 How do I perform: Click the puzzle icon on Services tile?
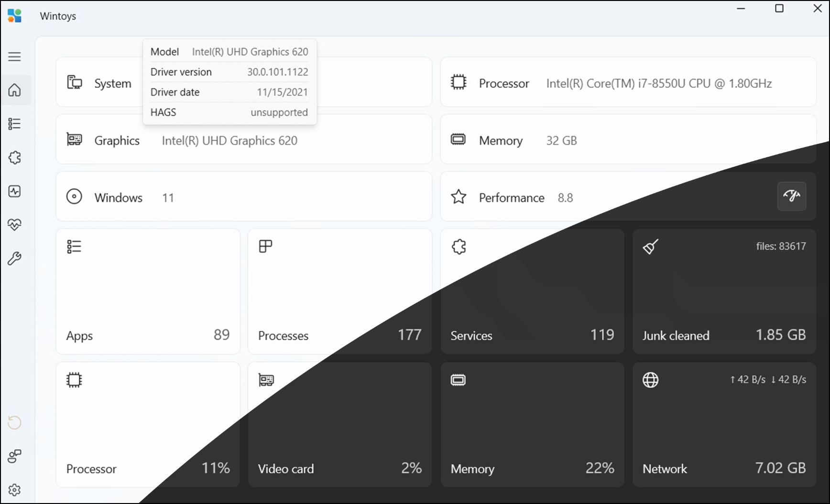point(459,247)
